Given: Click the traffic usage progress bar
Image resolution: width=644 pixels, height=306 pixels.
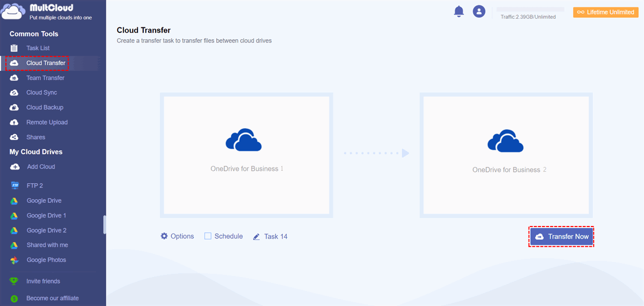Looking at the screenshot, I should tap(530, 9).
